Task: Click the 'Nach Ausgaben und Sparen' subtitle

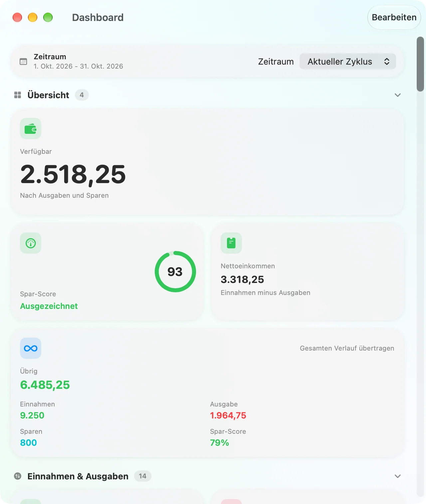Action: [64, 195]
